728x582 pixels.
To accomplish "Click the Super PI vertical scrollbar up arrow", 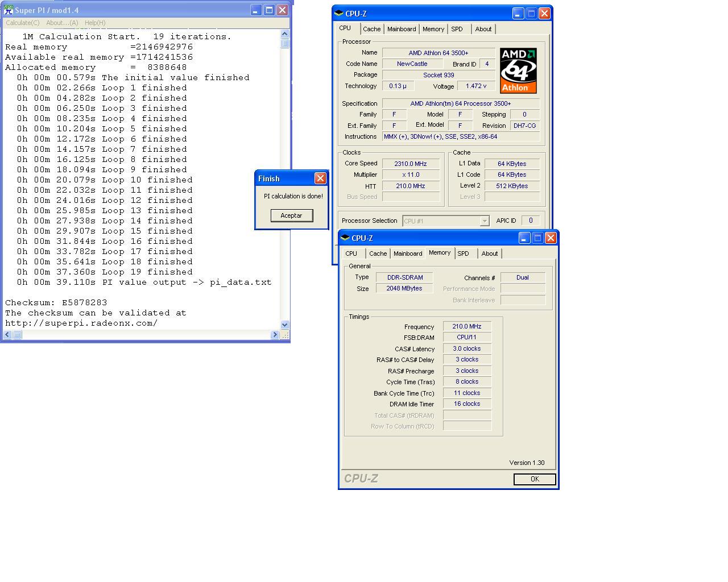I will (x=285, y=34).
